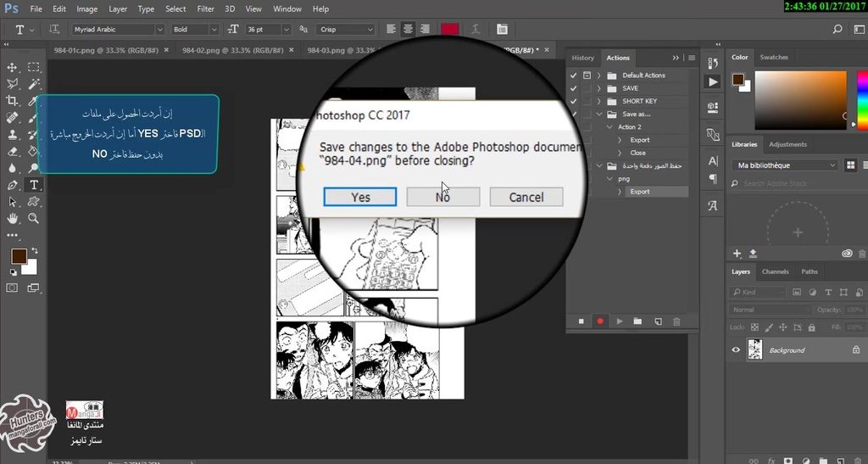Screen dimensions: 868x464
Task: Create a new action
Action: [x=658, y=321]
